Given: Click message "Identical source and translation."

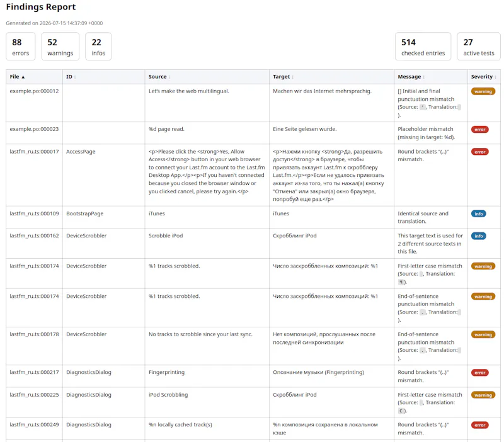Looking at the screenshot, I should point(423,217).
